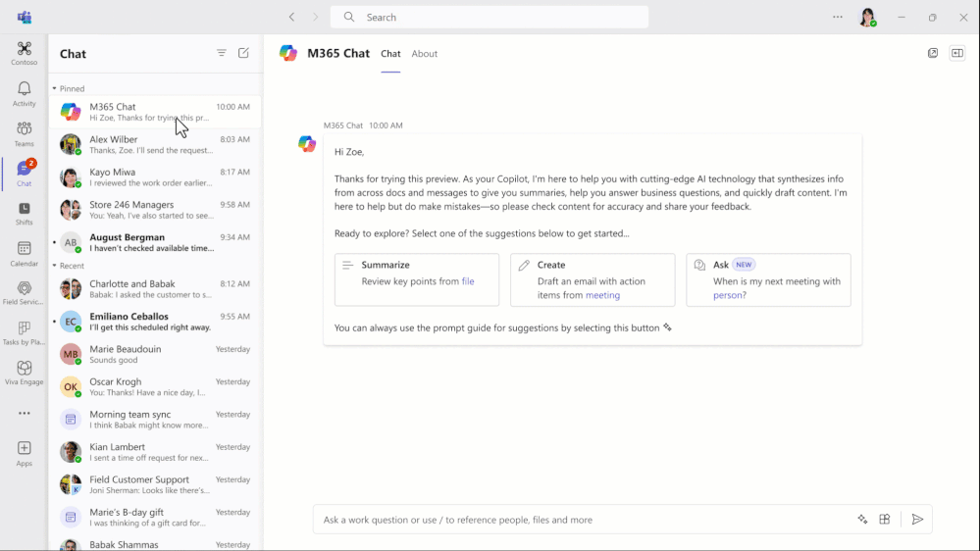
Task: Open the Kayo Miwa chat
Action: coord(155,176)
